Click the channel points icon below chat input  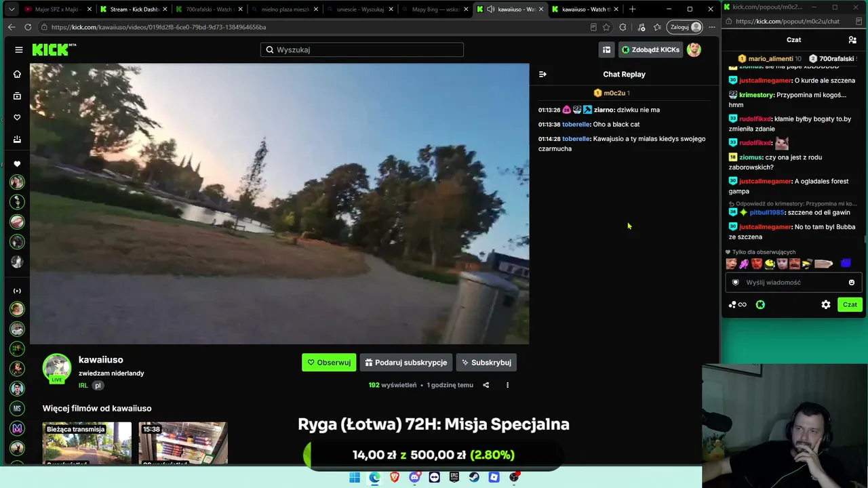(x=737, y=305)
